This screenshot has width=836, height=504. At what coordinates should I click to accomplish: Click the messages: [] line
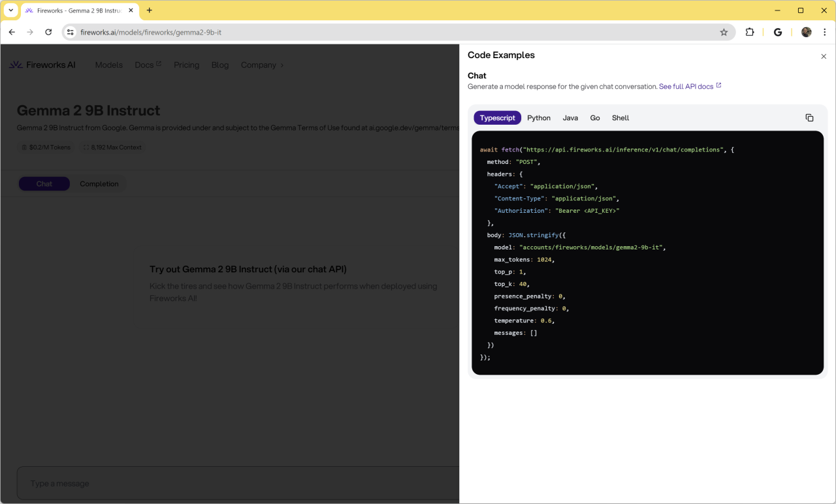pos(516,333)
